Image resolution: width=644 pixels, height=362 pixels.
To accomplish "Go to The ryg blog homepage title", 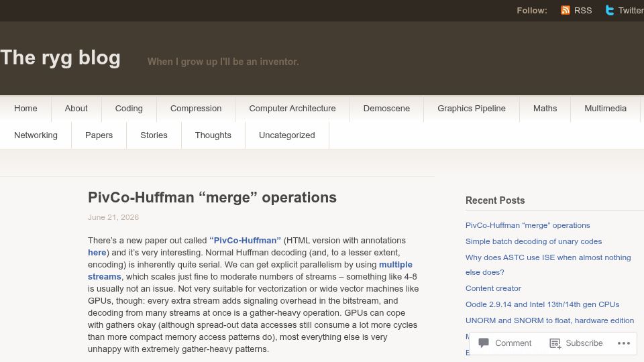I will tap(60, 58).
